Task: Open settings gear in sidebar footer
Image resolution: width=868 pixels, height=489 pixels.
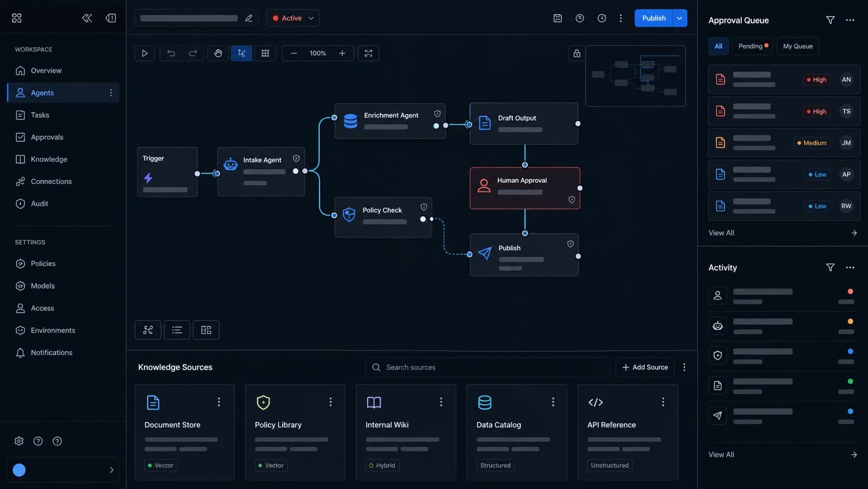Action: tap(19, 441)
